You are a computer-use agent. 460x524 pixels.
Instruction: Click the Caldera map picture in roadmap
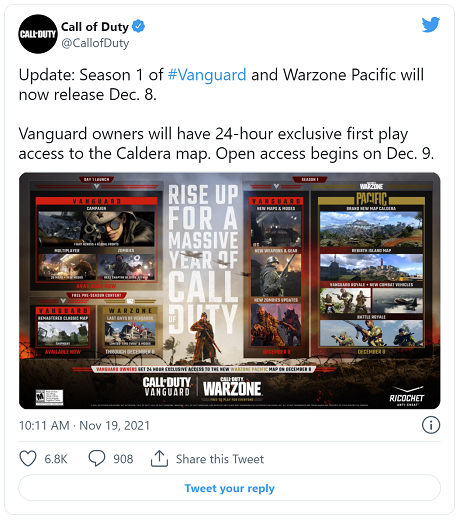pyautogui.click(x=371, y=230)
